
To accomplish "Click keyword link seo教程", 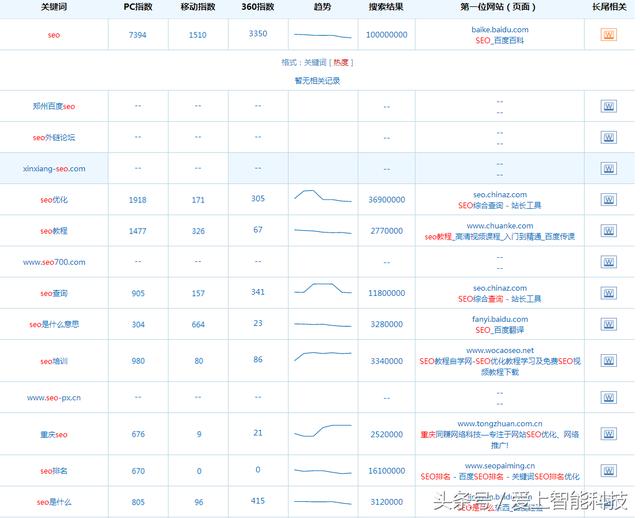I will coord(54,231).
